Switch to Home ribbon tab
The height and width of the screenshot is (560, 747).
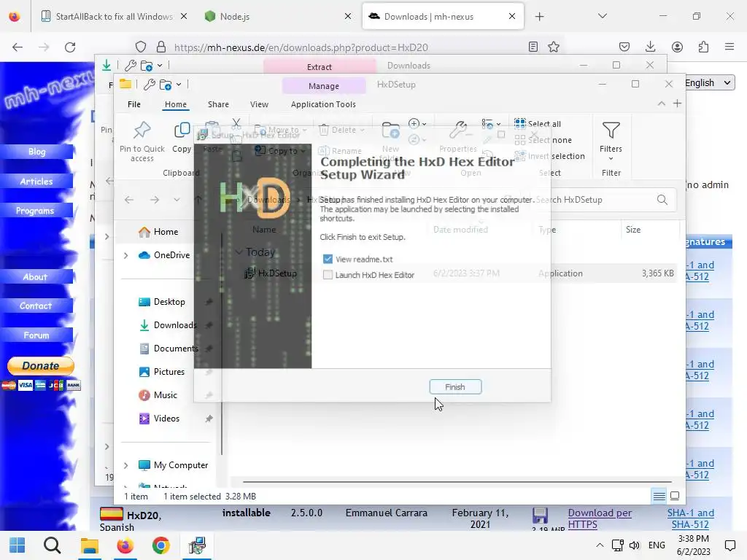tap(176, 104)
